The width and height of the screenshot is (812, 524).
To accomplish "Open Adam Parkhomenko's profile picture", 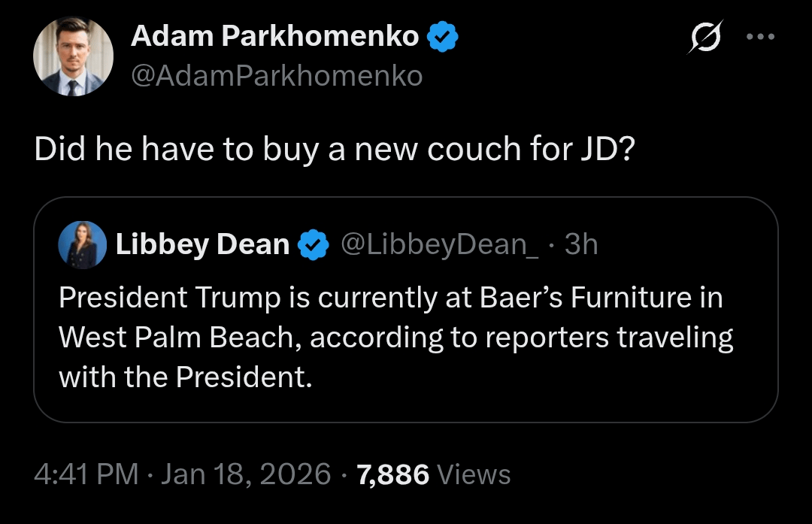I will [x=71, y=58].
